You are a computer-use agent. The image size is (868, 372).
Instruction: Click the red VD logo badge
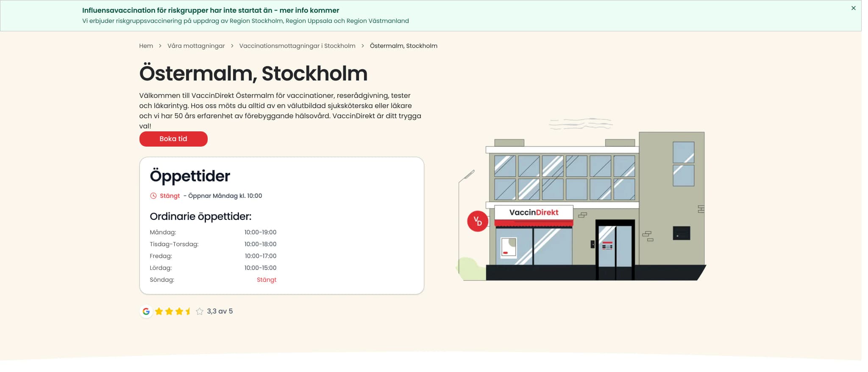[478, 221]
